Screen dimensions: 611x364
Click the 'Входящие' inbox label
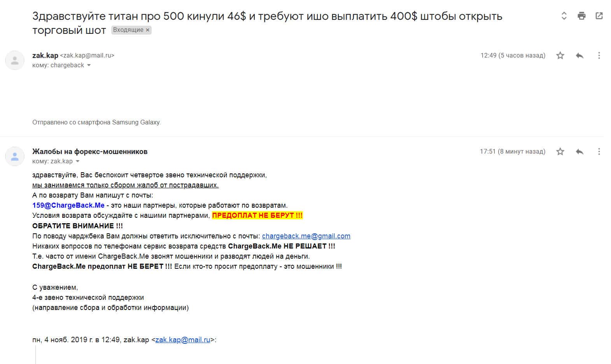pyautogui.click(x=128, y=30)
